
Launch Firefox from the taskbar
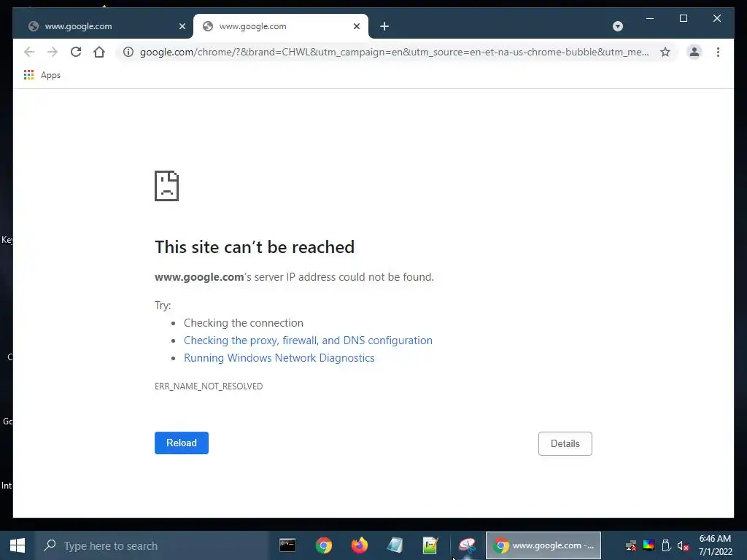[360, 545]
